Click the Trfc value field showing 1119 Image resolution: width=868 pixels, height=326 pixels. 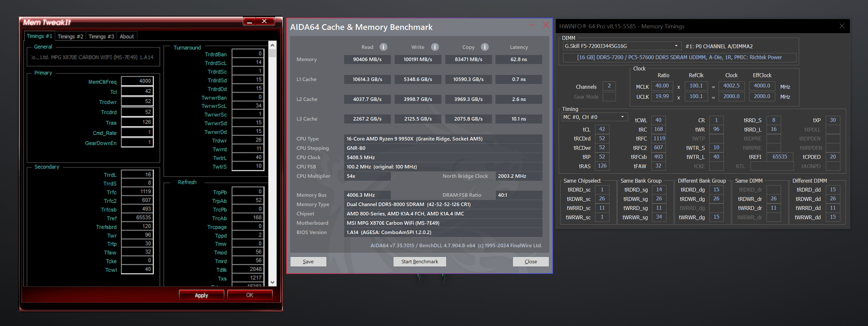pos(137,191)
